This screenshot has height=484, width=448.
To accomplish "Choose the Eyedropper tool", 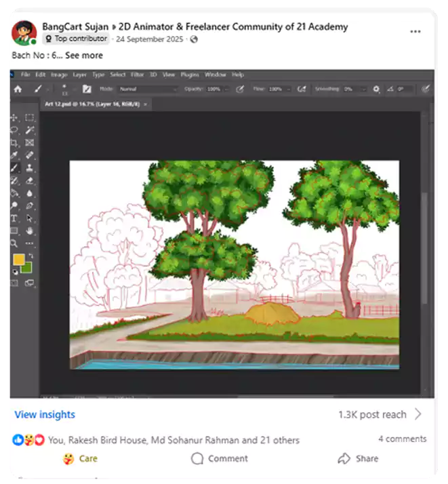I will [14, 155].
